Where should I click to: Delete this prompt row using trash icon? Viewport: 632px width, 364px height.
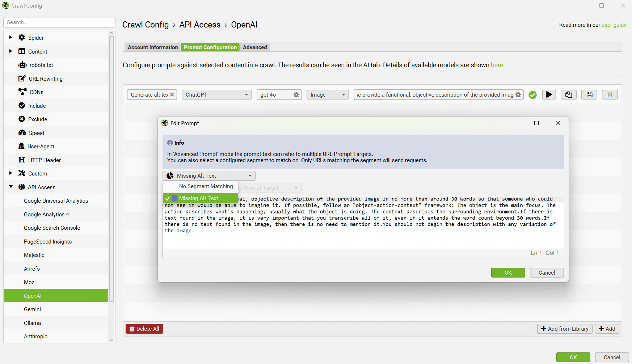tap(610, 95)
